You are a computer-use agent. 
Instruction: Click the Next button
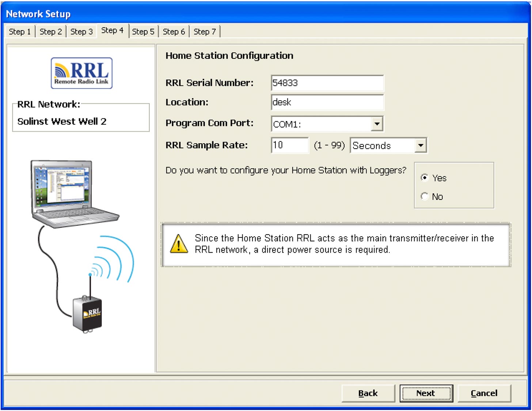pos(426,393)
